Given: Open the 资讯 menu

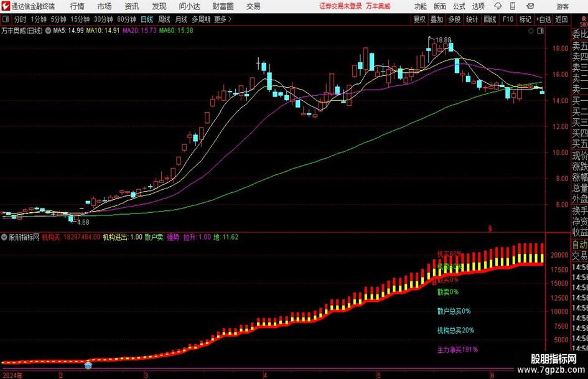Looking at the screenshot, I should point(132,6).
